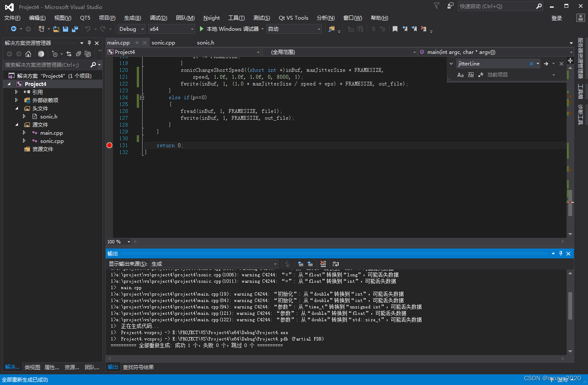This screenshot has width=588, height=385.
Task: Toggle Match Case in find box
Action: point(460,75)
